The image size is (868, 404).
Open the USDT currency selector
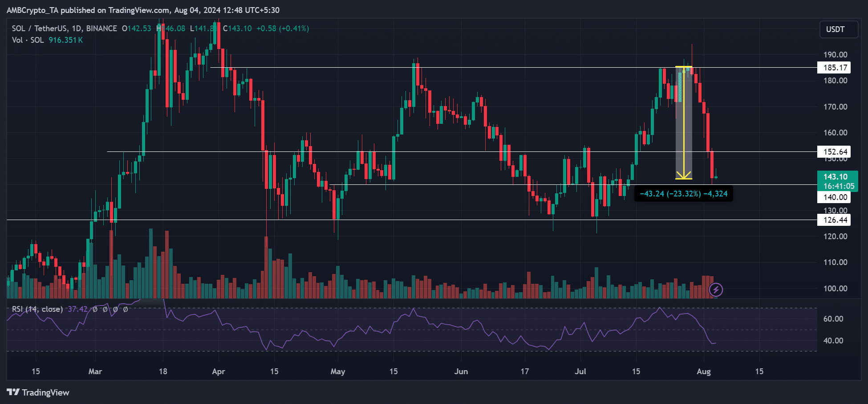coord(839,29)
